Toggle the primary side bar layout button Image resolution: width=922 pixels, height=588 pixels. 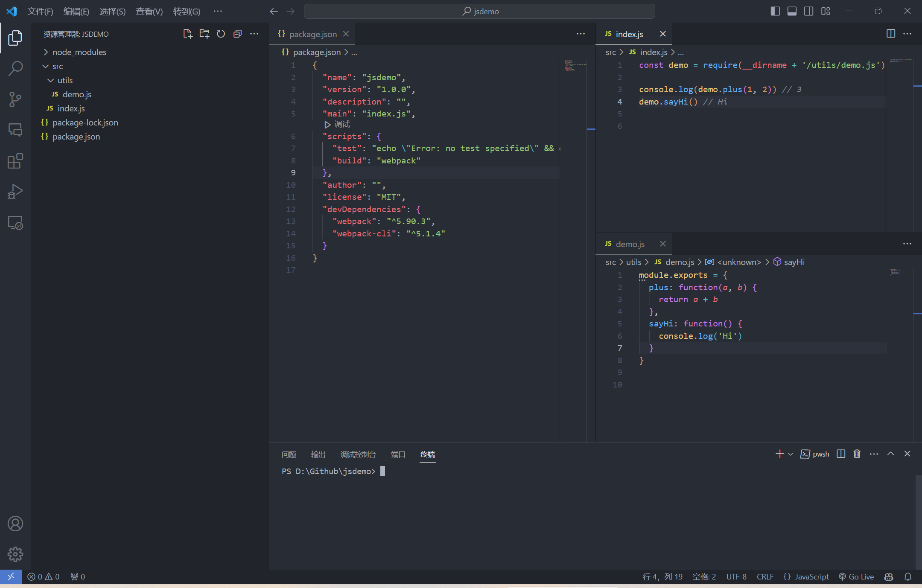point(775,11)
